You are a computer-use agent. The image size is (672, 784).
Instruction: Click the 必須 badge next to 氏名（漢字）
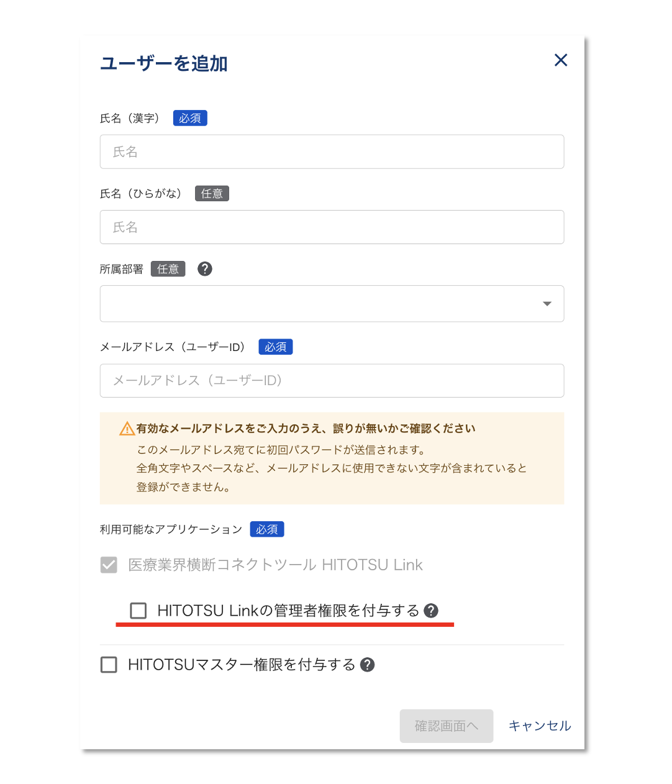coord(190,118)
